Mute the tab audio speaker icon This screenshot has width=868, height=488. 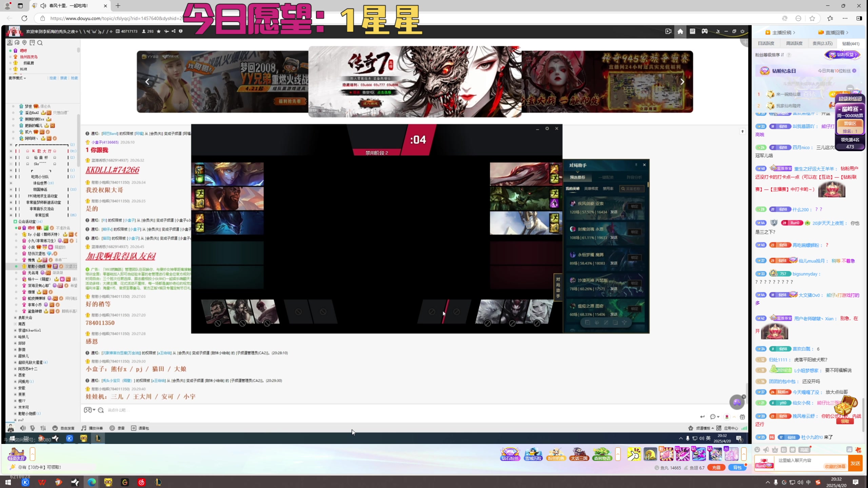pos(43,6)
